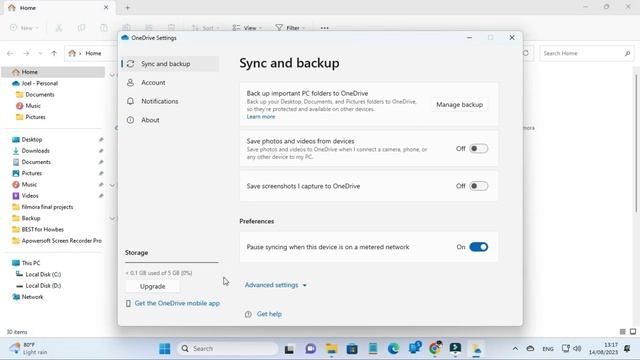Screen dimensions: 640x360
Task: Click the File Explorer Forward arrow
Action: (26, 53)
